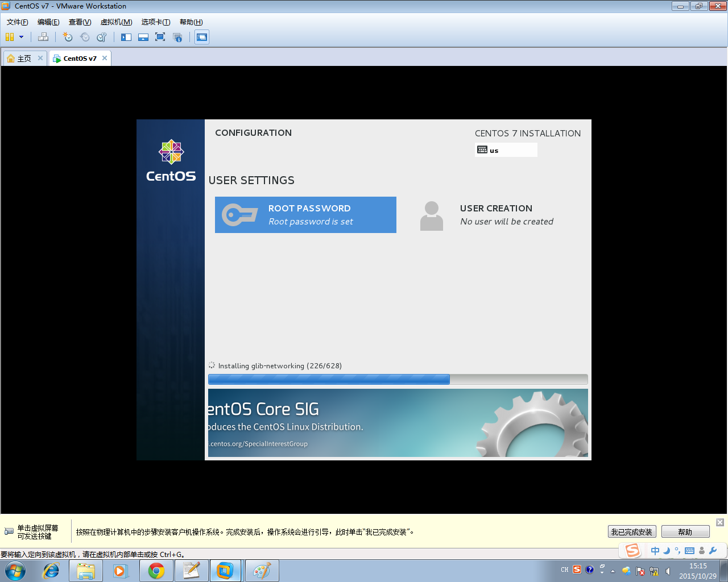The width and height of the screenshot is (728, 582).
Task: Click the user creation person icon
Action: [432, 215]
